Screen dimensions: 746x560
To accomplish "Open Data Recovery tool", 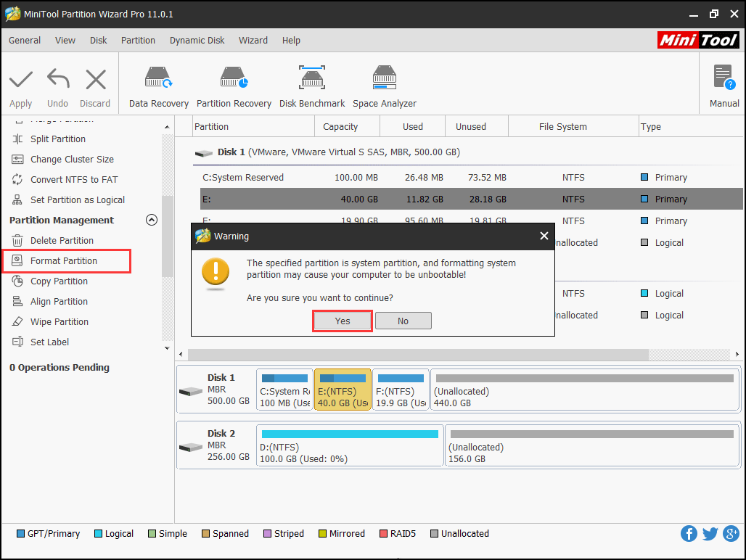I will [158, 87].
